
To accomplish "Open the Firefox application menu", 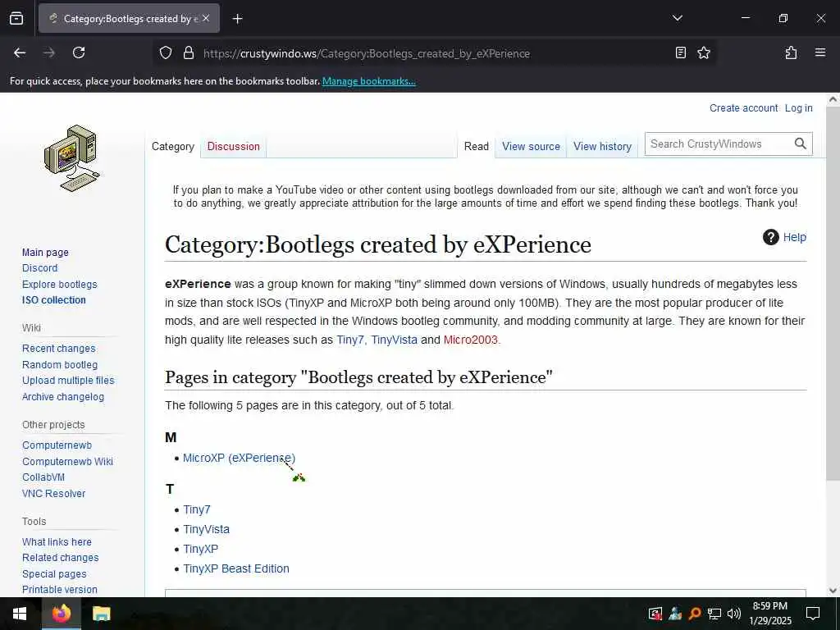I will [819, 52].
